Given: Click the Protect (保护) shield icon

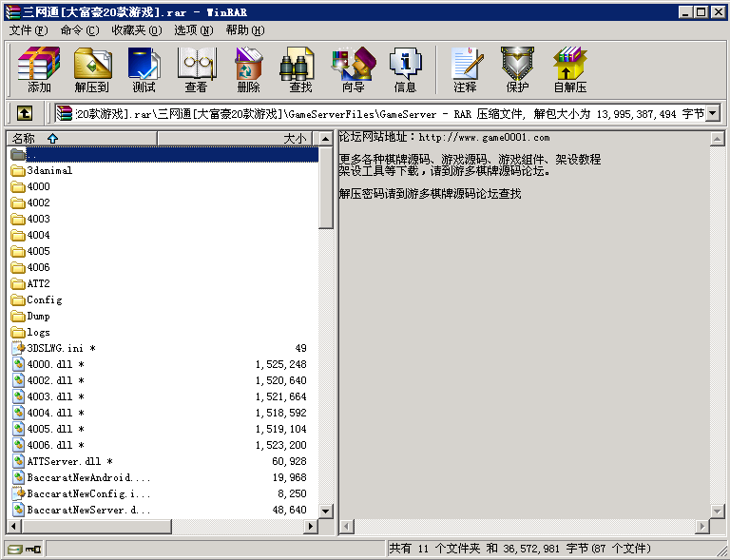Looking at the screenshot, I should pos(517,69).
